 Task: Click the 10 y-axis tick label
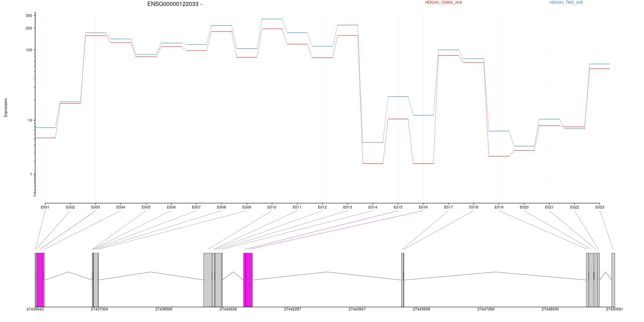tap(30, 120)
